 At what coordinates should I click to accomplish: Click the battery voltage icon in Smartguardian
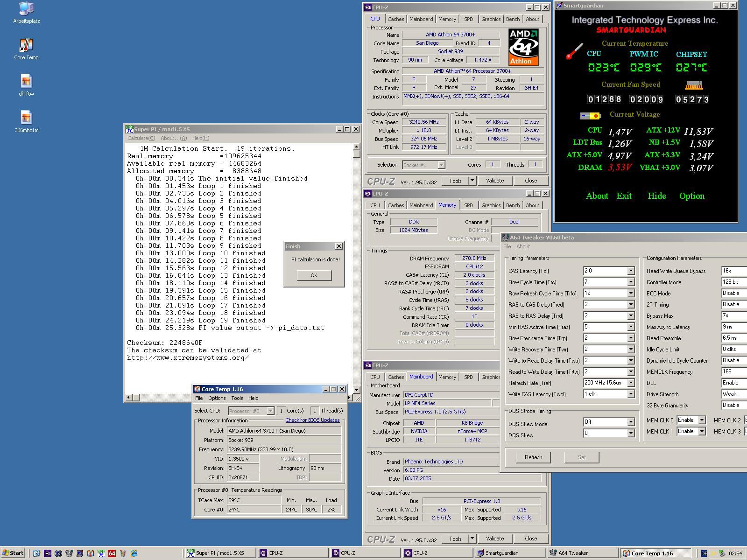pos(591,115)
